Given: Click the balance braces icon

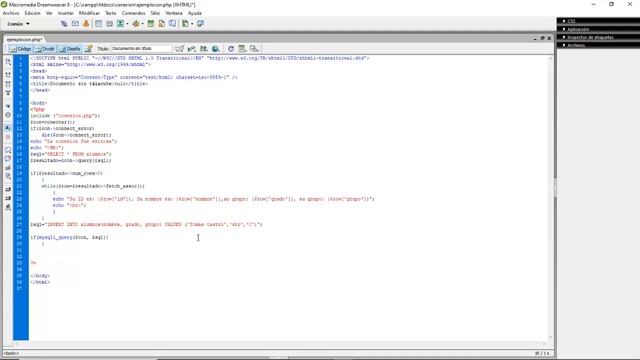Looking at the screenshot, I should click(x=8, y=115).
